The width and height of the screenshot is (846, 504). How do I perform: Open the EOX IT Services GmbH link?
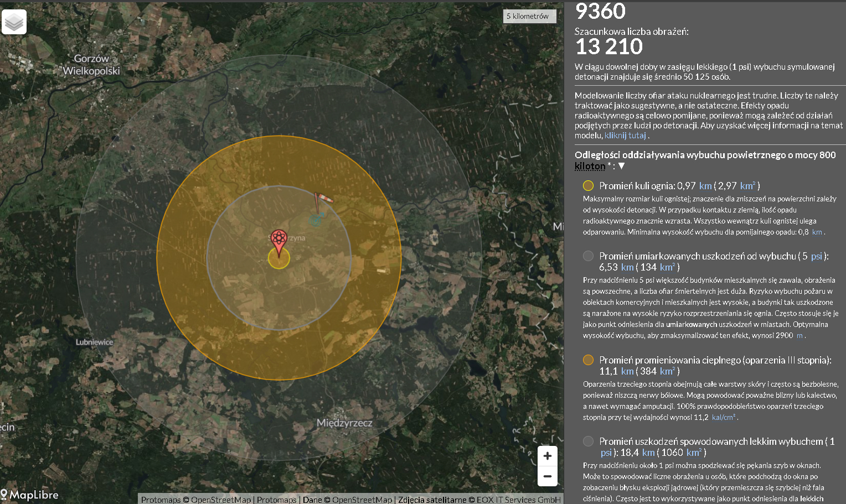pyautogui.click(x=518, y=500)
